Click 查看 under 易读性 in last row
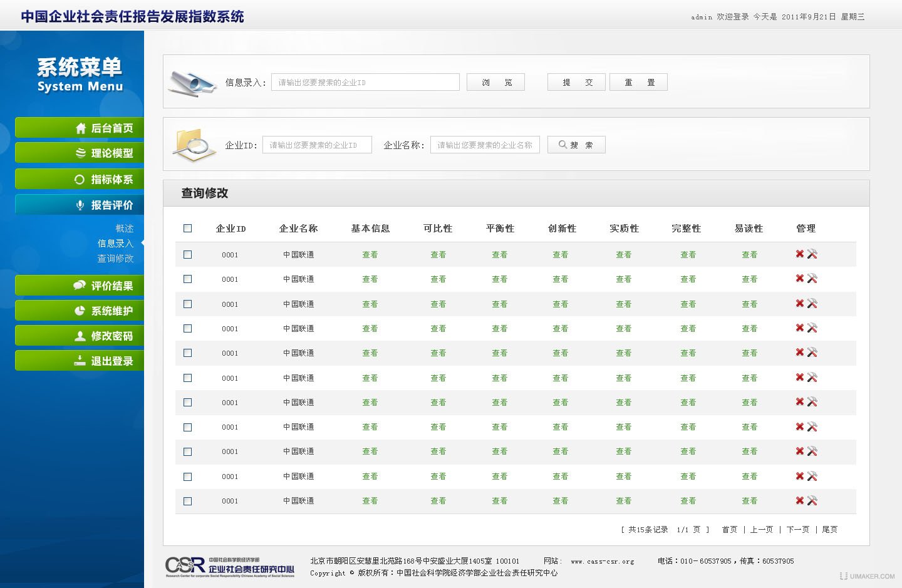Image resolution: width=902 pixels, height=588 pixels. [x=750, y=501]
